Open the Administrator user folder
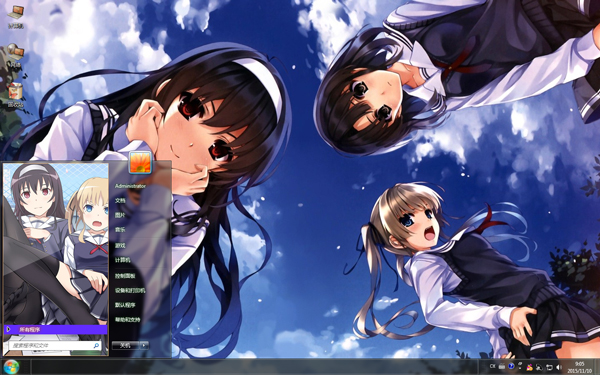The width and height of the screenshot is (600, 375). pos(130,186)
